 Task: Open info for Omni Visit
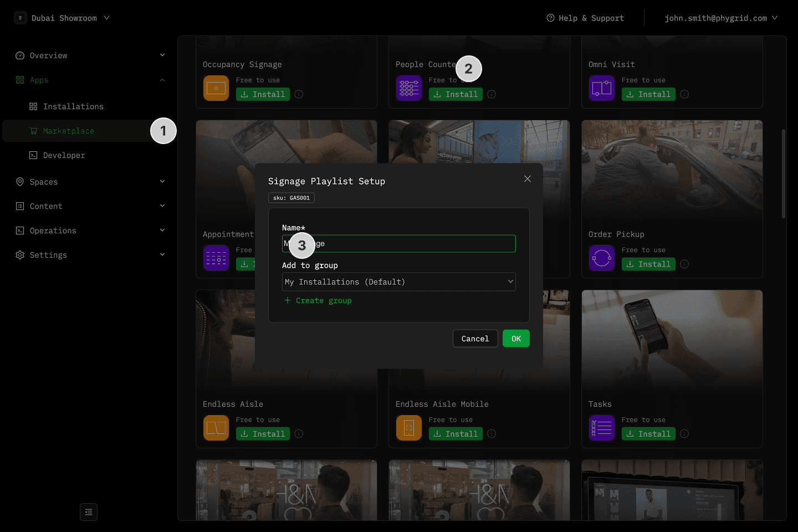tap(684, 94)
